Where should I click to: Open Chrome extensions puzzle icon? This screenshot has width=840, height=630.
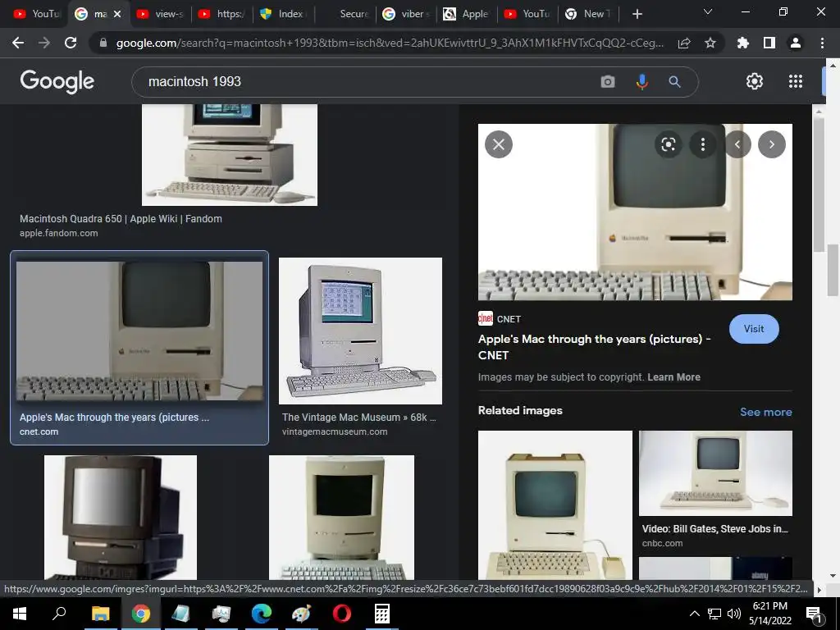click(x=743, y=43)
